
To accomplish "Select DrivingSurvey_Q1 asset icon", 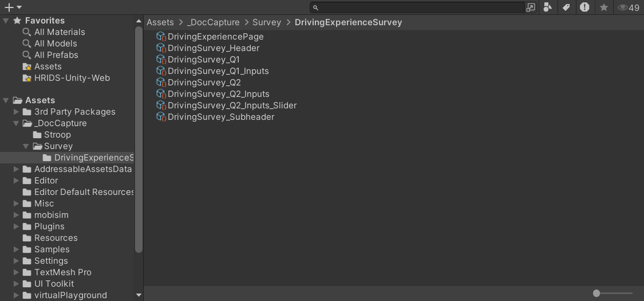I will point(161,60).
